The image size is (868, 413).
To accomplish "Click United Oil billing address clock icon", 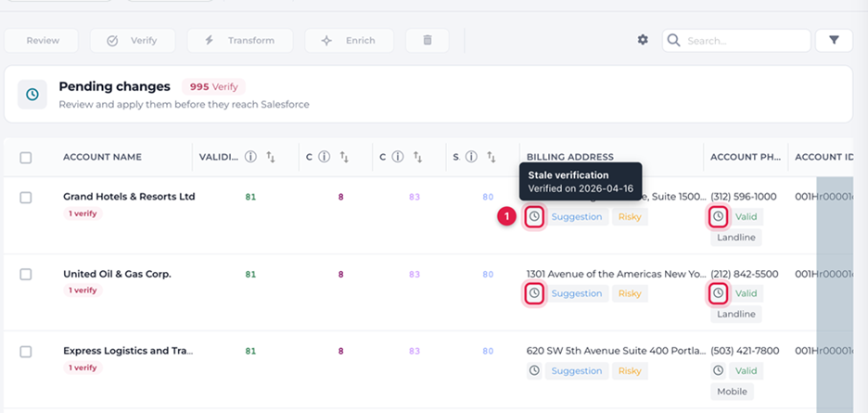I will click(x=534, y=293).
